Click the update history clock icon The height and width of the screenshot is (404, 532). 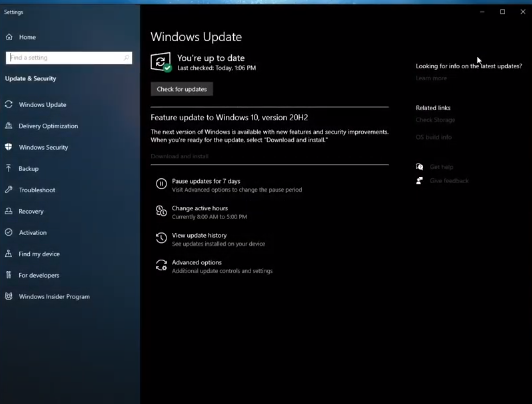tap(161, 238)
